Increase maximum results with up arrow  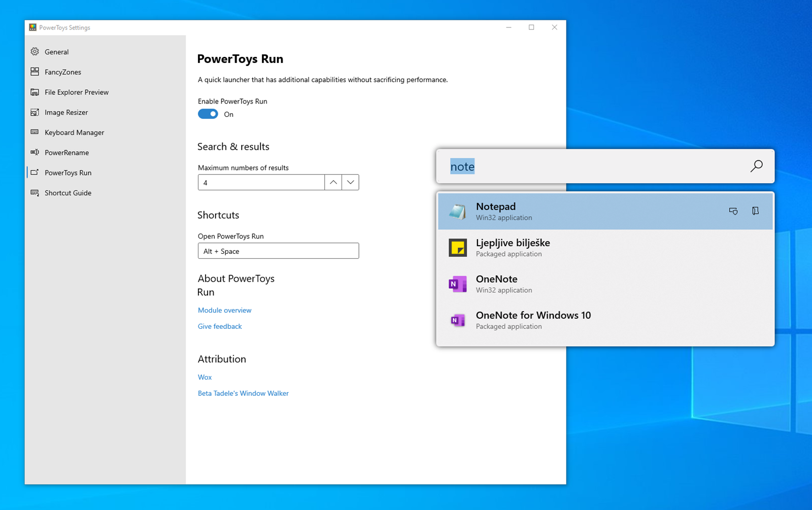[333, 182]
